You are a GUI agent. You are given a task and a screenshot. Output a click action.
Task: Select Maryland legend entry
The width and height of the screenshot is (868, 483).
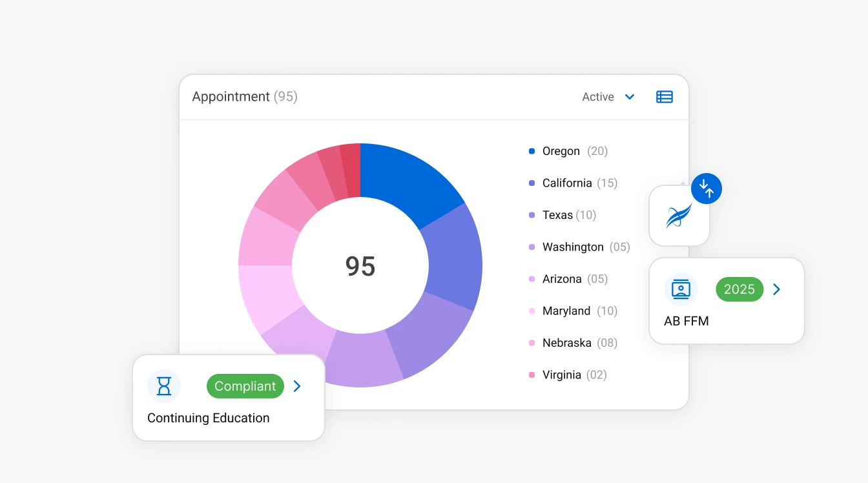566,311
